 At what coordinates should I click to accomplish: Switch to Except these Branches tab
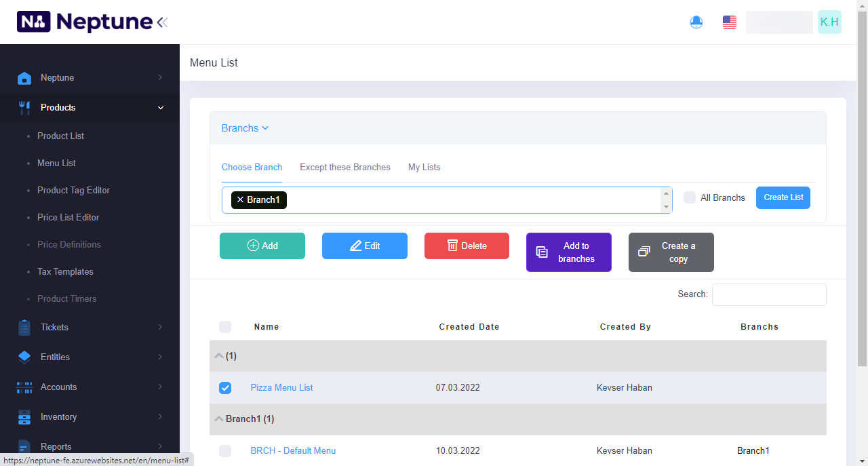pyautogui.click(x=344, y=168)
